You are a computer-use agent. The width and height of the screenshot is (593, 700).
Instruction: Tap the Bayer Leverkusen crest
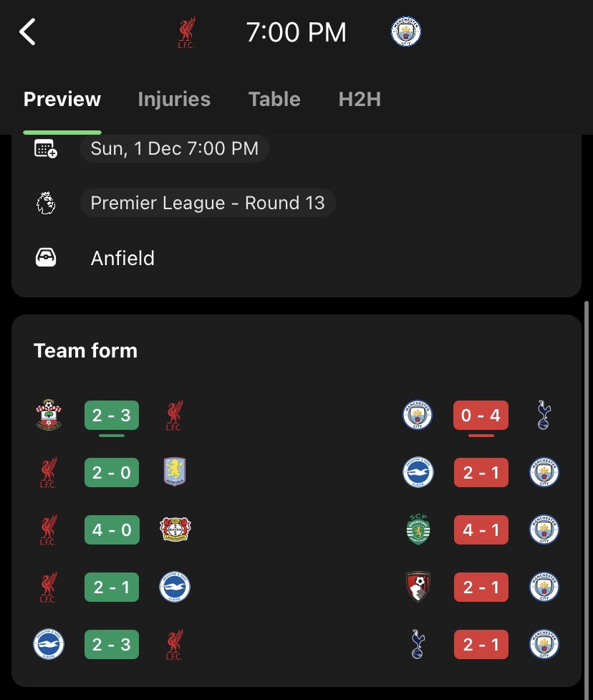(x=175, y=529)
